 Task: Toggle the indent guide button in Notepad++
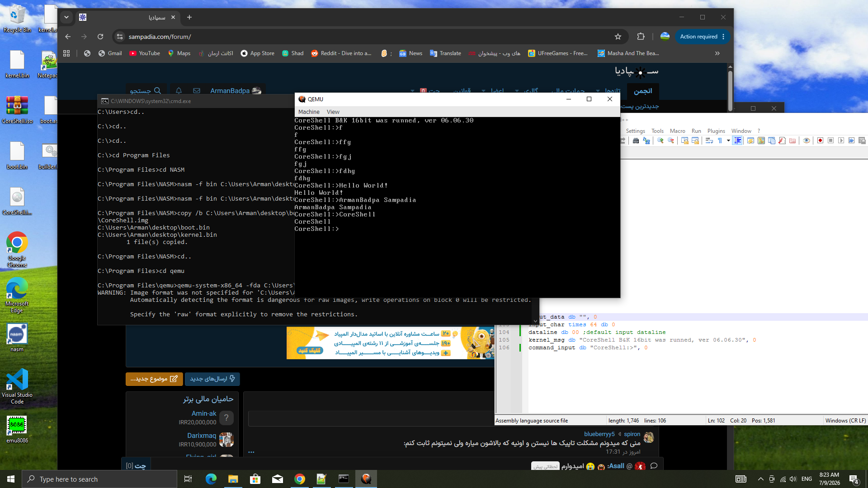[x=737, y=141]
